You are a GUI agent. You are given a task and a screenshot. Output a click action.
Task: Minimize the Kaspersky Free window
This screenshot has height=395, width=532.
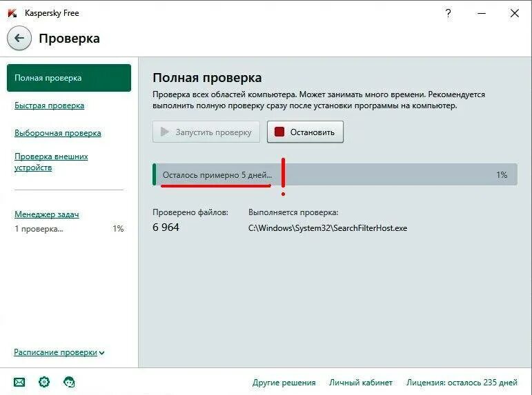pyautogui.click(x=482, y=13)
